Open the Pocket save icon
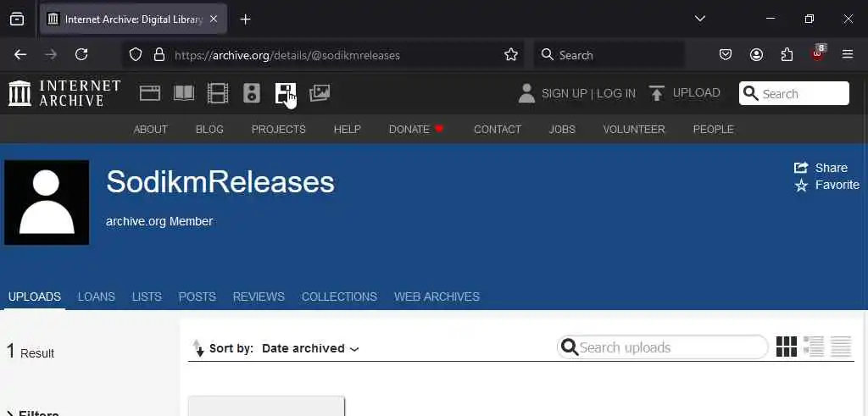 point(726,55)
